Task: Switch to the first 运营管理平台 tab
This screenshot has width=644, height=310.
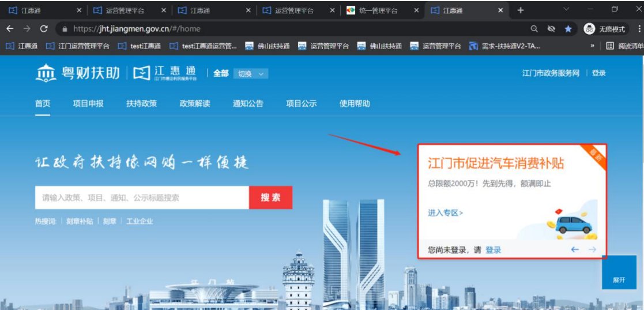Action: (x=125, y=11)
